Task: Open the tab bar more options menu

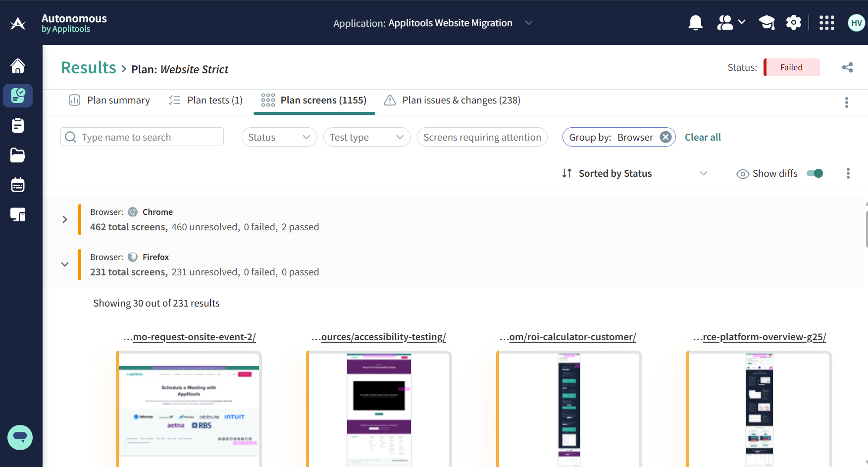Action: (x=847, y=103)
